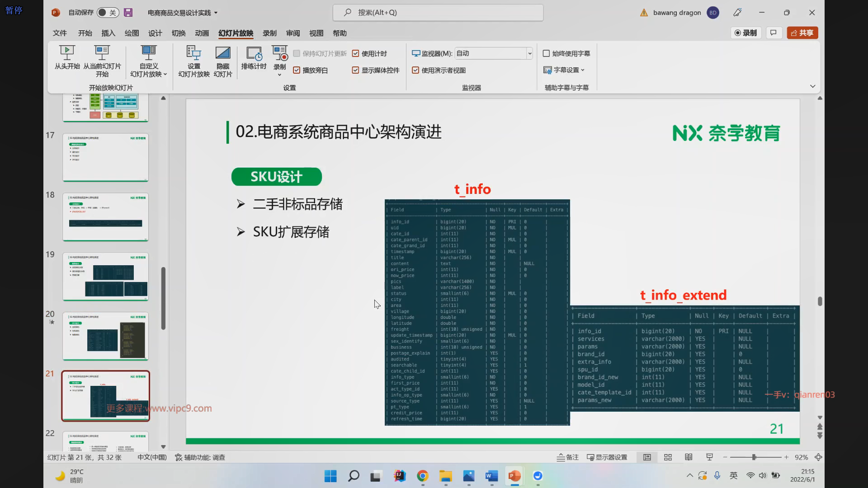Click the save icon in the title bar
This screenshot has height=488, width=868.
[128, 13]
